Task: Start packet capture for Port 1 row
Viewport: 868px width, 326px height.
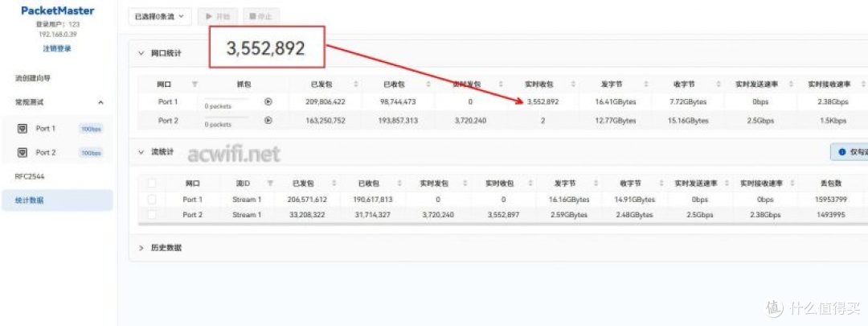Action: coord(268,102)
